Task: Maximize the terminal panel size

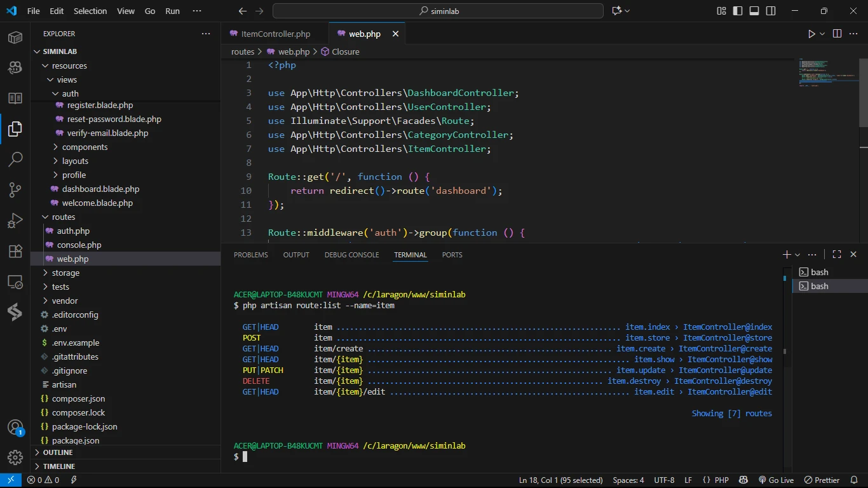Action: click(x=837, y=254)
